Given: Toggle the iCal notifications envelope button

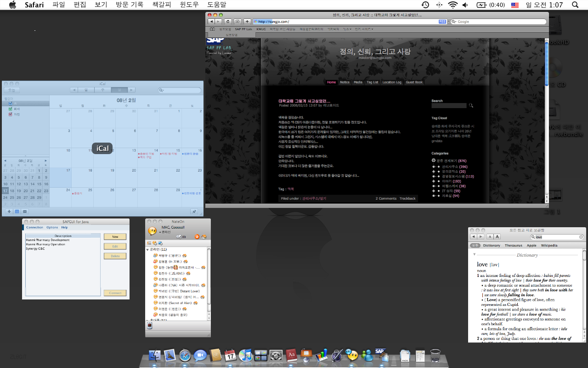Looking at the screenshot, I should 25,212.
